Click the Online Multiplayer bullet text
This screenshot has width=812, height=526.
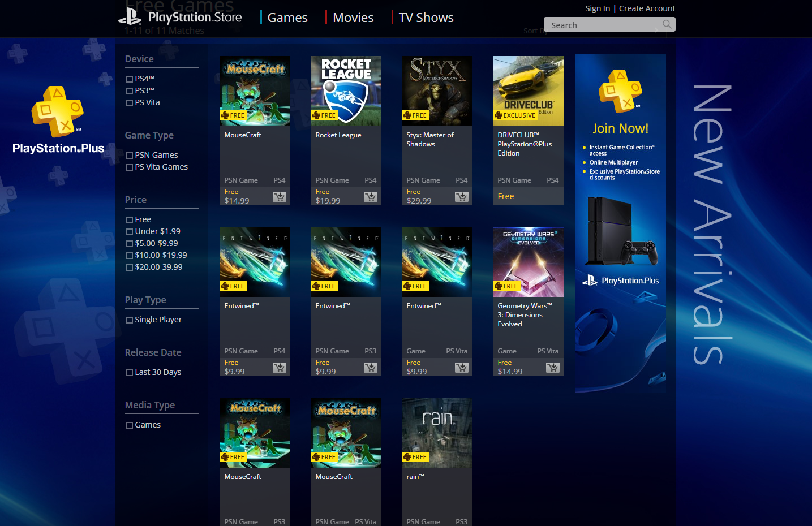(x=613, y=162)
